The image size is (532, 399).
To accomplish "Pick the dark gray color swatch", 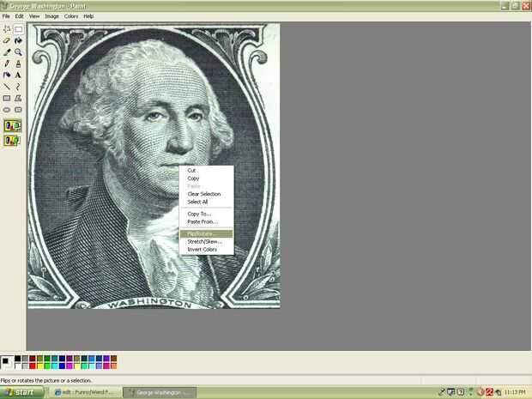I will tap(25, 359).
